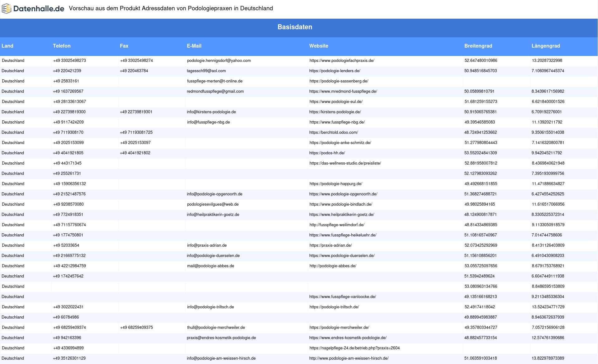Image resolution: width=598 pixels, height=364 pixels.
Task: Select fax number +49 71193081725
Action: pos(136,133)
